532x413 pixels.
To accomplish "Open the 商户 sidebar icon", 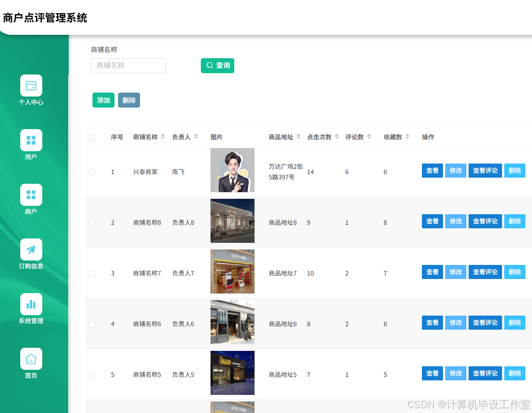I will click(x=31, y=195).
